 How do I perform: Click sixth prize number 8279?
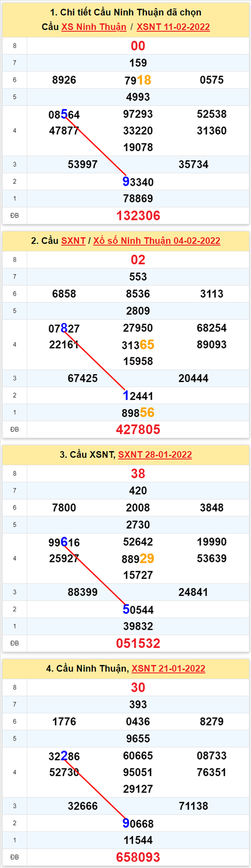[212, 721]
